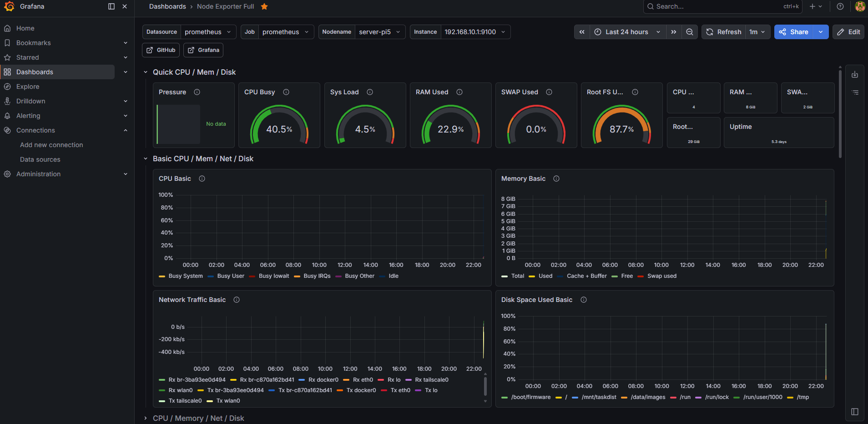Zoom out the time range
868x424 pixels.
pos(690,32)
